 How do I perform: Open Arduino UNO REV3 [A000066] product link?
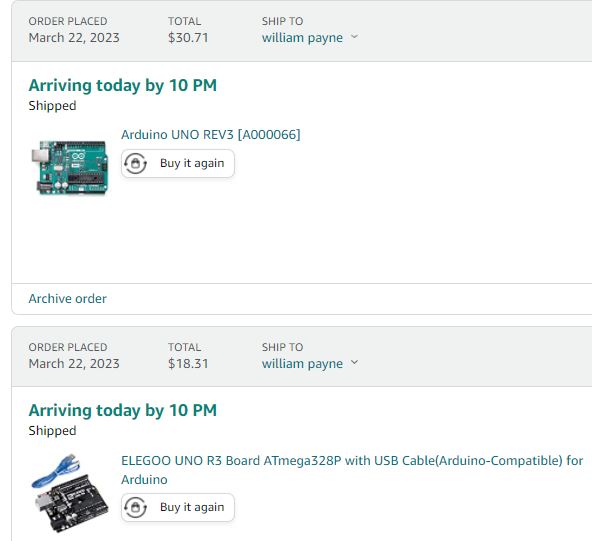click(x=211, y=134)
